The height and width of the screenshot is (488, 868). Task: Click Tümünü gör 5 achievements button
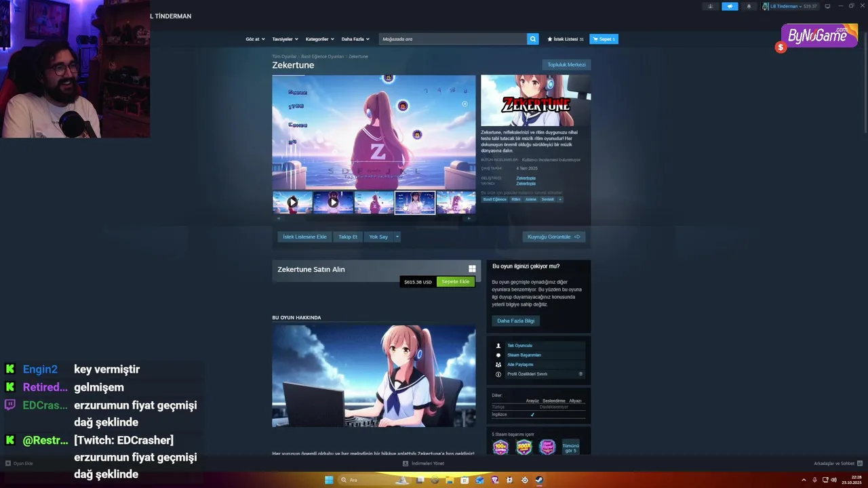(570, 447)
